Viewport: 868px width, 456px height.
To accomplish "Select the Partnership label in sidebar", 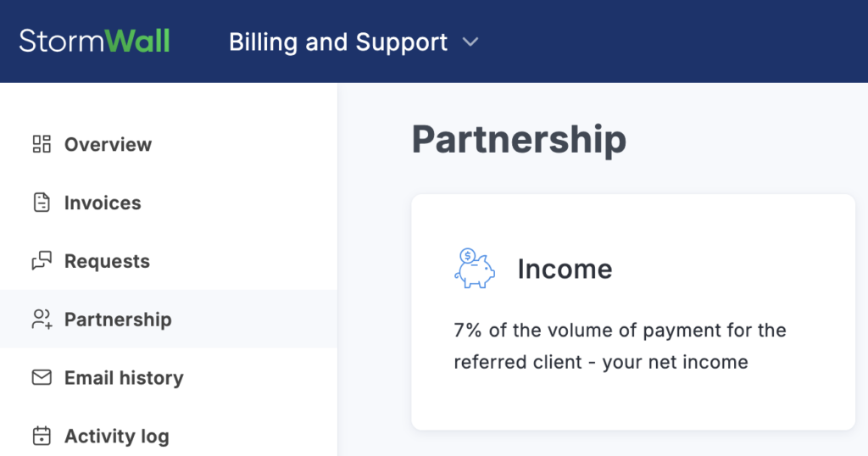I will tap(118, 320).
